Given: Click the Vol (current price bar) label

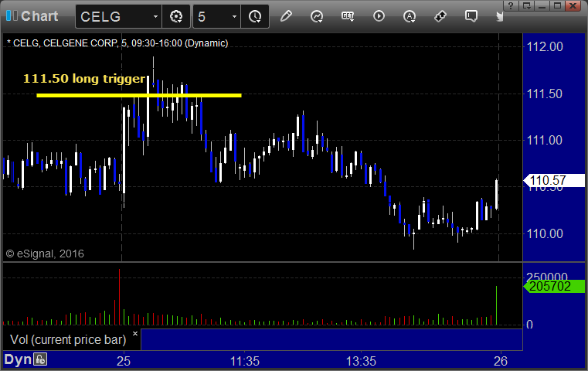Looking at the screenshot, I should click(68, 339).
